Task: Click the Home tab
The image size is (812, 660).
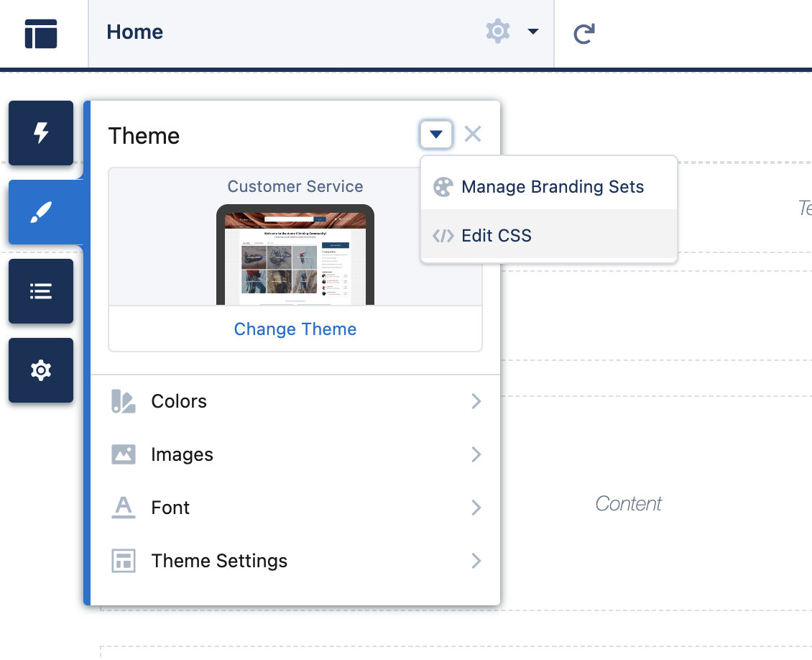Action: (134, 32)
